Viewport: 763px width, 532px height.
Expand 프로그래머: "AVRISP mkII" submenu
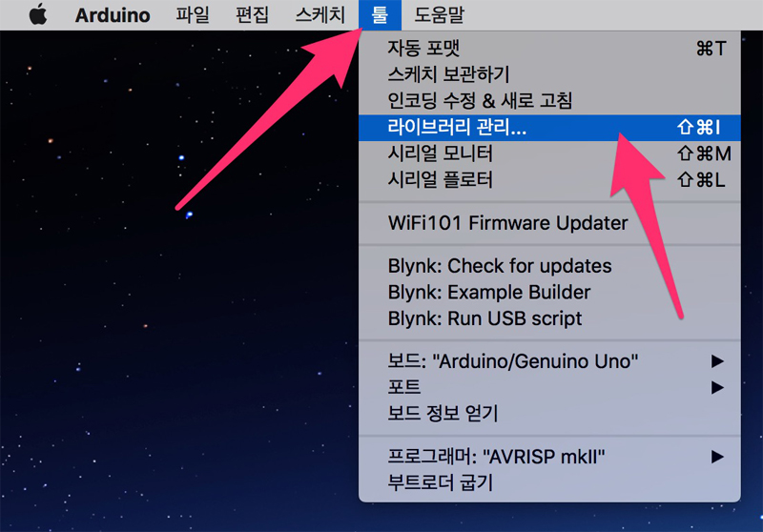(x=549, y=457)
